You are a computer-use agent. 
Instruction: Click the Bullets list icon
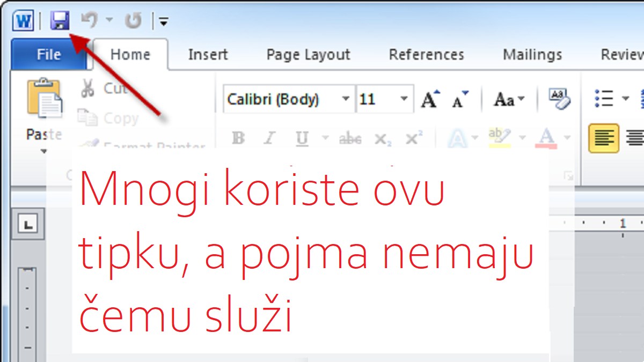pyautogui.click(x=604, y=99)
